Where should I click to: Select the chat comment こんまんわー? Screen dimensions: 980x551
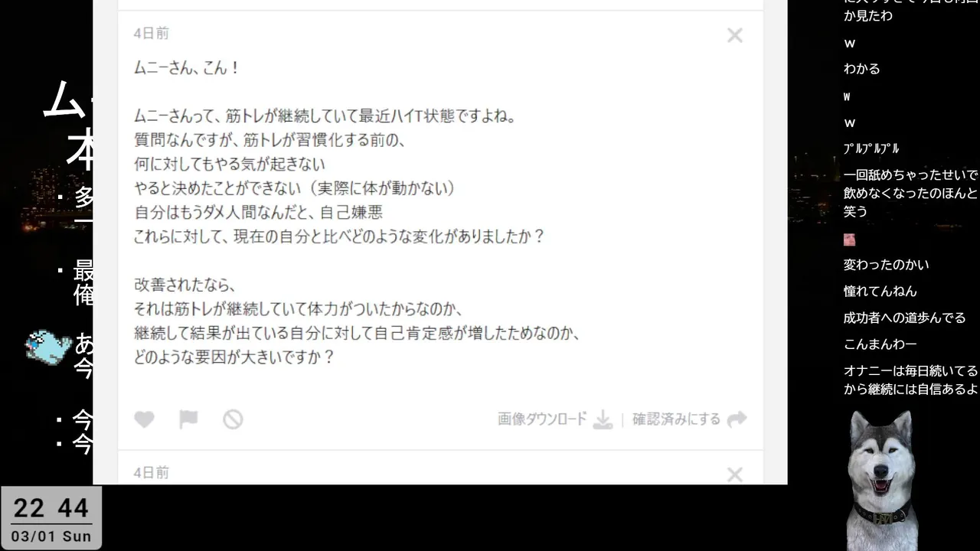(880, 344)
